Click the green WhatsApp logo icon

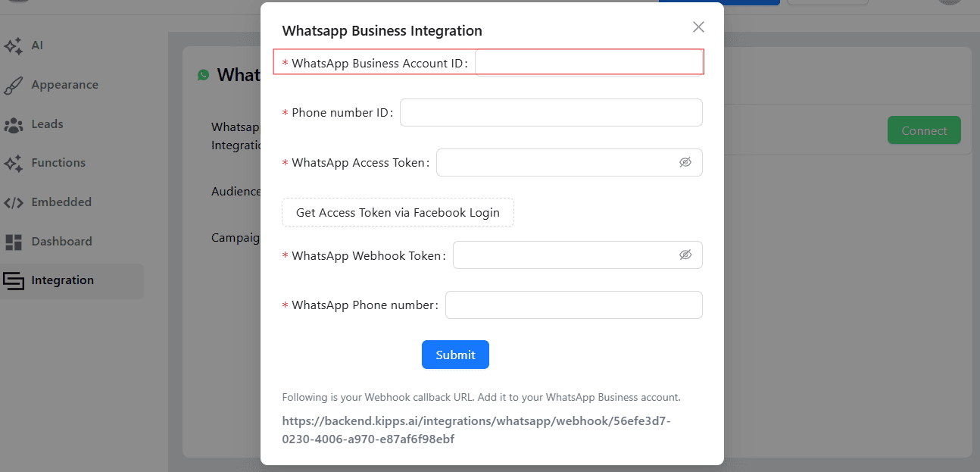pyautogui.click(x=203, y=75)
